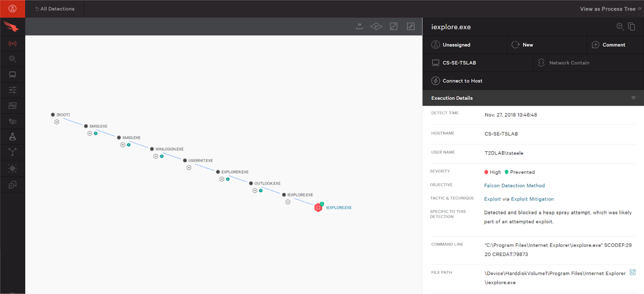644x294 pixels.
Task: Click the Falcon Detection Method link
Action: pos(514,185)
